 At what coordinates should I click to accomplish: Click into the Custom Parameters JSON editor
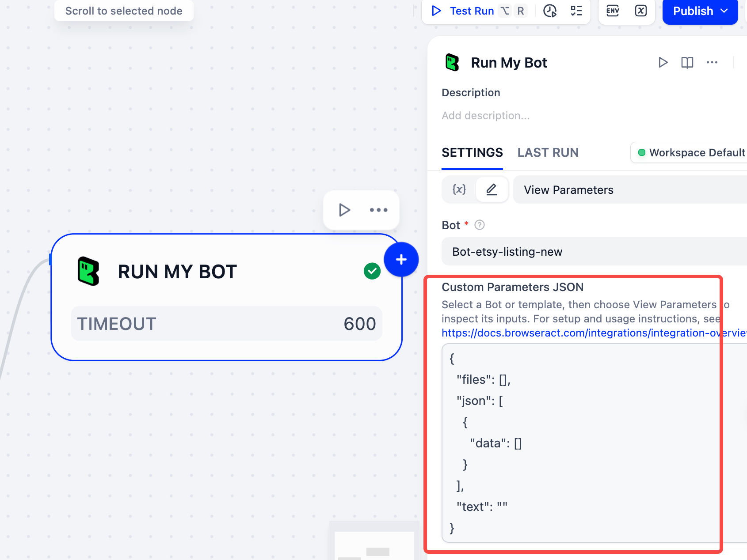point(594,443)
